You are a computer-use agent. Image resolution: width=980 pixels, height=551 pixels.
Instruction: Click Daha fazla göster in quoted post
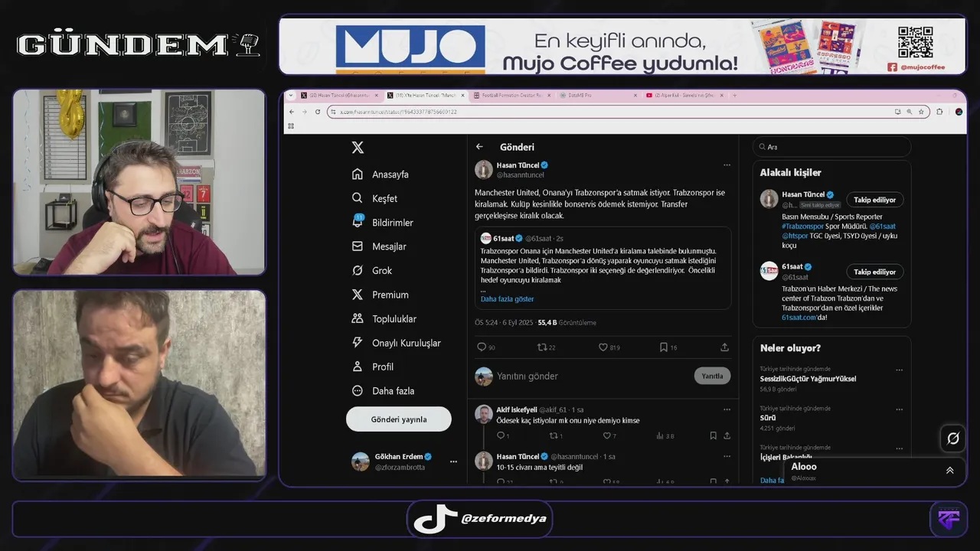click(x=507, y=298)
